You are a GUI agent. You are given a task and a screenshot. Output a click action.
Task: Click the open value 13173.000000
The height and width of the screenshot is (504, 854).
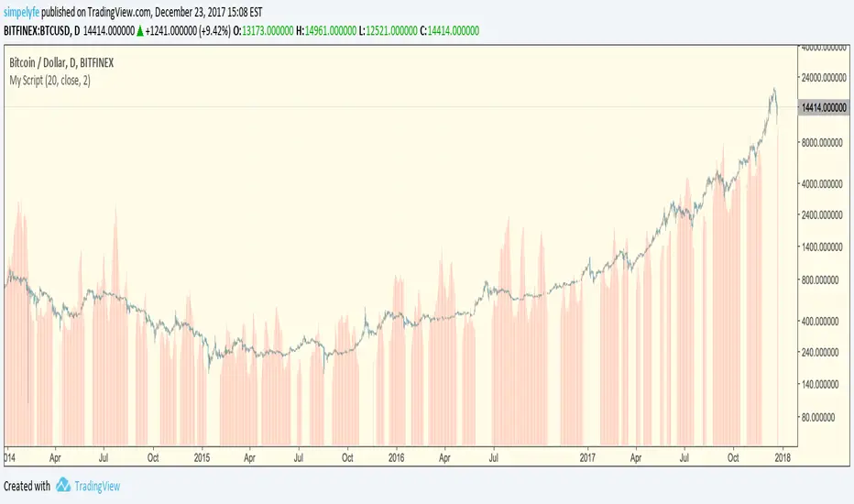click(268, 31)
